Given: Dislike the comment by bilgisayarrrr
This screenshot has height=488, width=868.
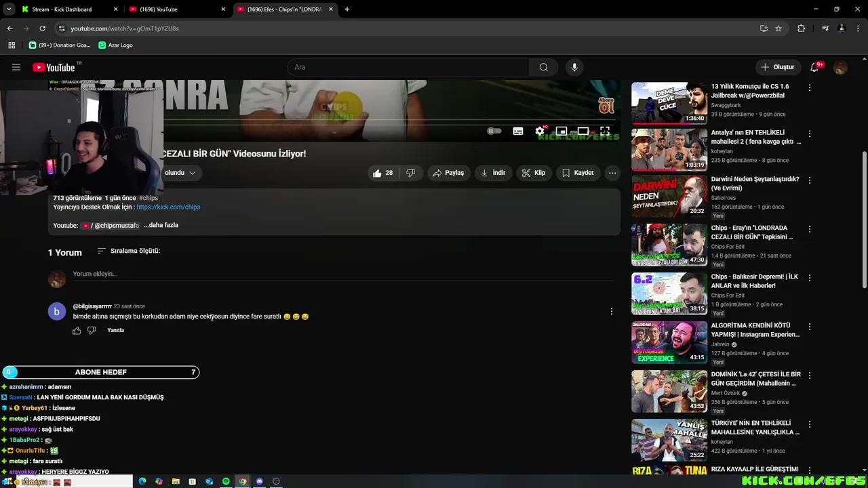Looking at the screenshot, I should [92, 331].
